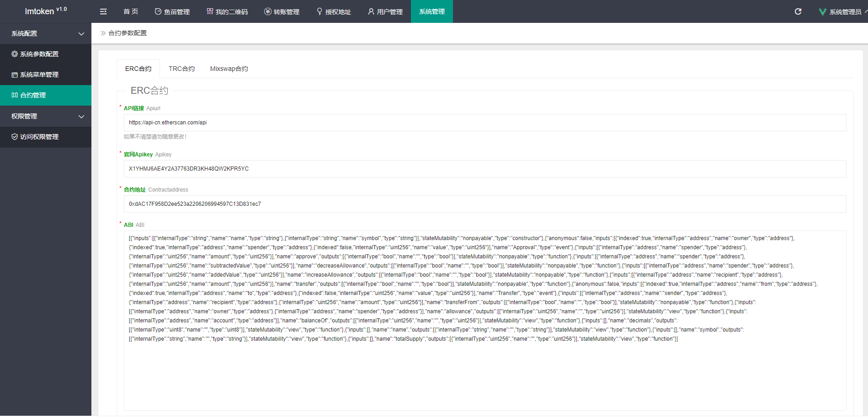868x418 pixels.
Task: Click the green Vue logo avatar
Action: [822, 12]
